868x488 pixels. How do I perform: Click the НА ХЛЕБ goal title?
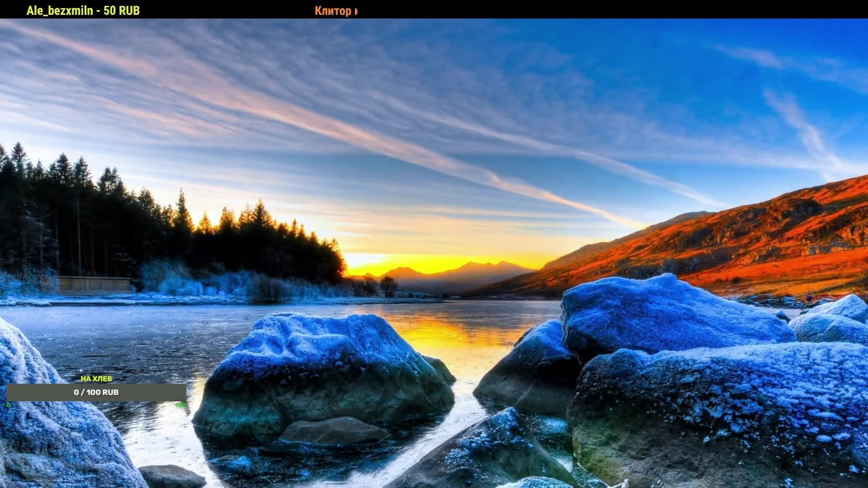click(96, 379)
